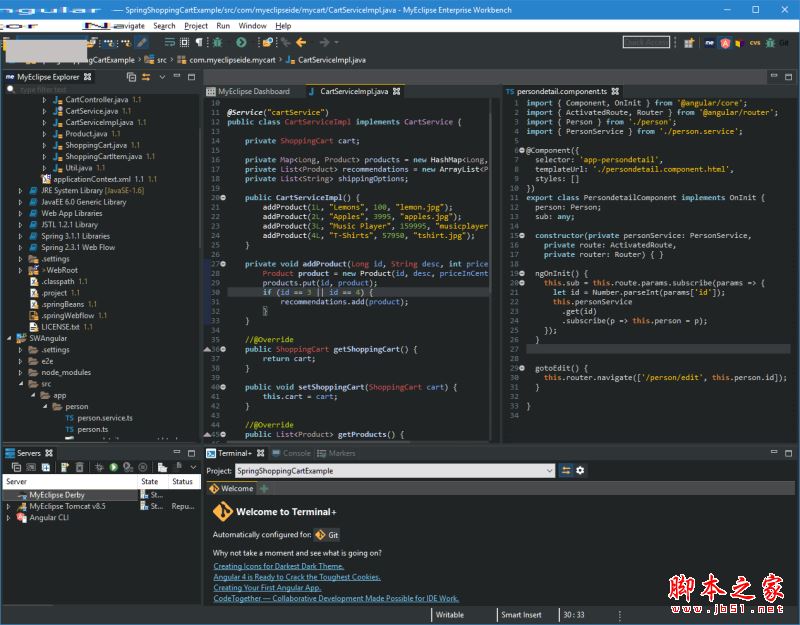Screen dimensions: 800x625
Task: Click the Debug bug icon in toolbar
Action: 218,42
